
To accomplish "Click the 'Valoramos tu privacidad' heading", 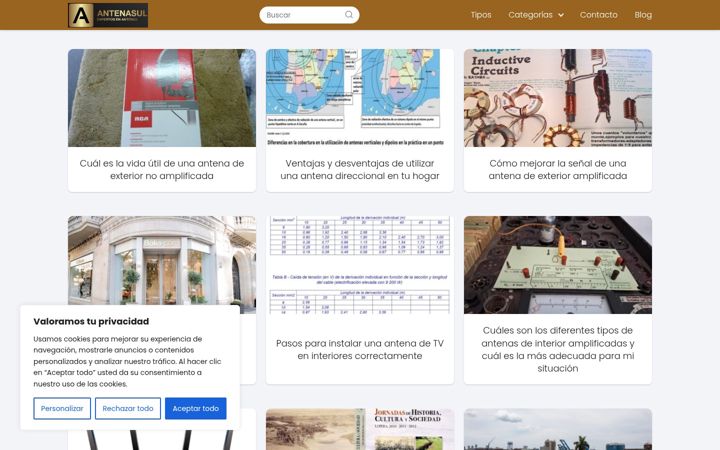I will tap(91, 321).
